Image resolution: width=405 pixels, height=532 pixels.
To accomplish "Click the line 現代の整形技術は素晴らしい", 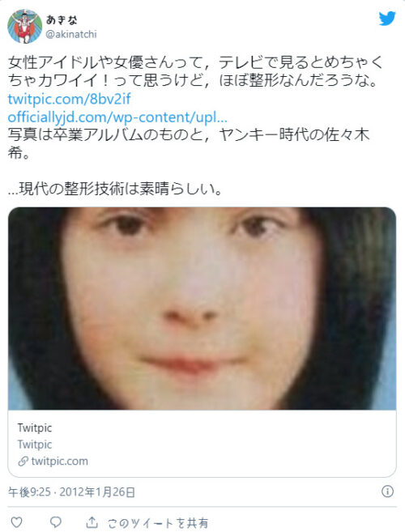I will tap(115, 189).
